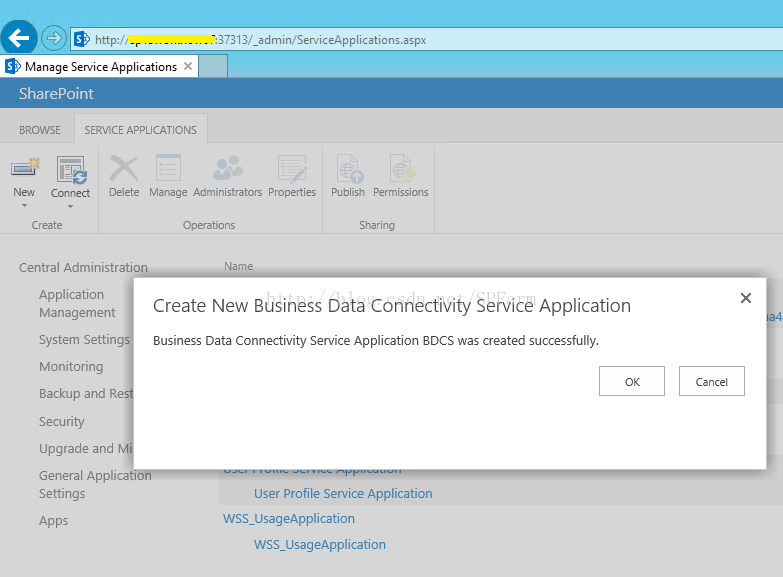Open Application Management in the left navigation
This screenshot has width=783, height=577.
[x=77, y=303]
